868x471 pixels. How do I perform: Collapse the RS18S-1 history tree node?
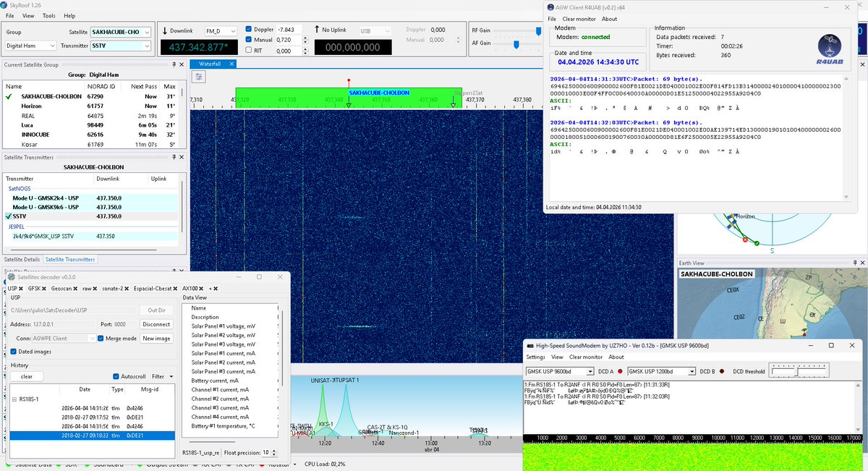[14, 399]
